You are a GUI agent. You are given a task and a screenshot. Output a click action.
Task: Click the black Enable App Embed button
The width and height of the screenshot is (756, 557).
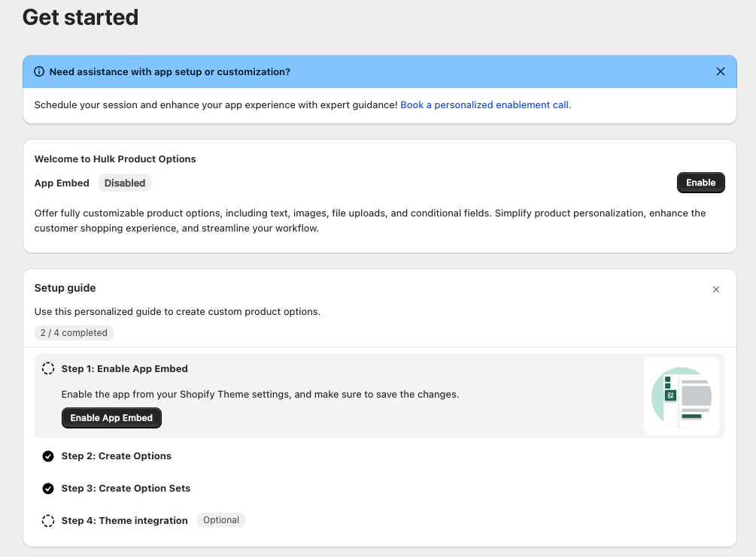(111, 418)
